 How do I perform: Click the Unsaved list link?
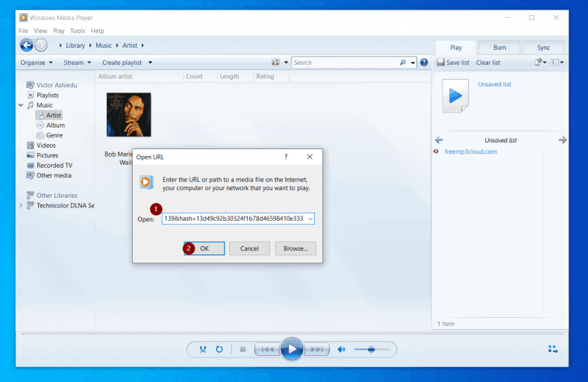494,84
